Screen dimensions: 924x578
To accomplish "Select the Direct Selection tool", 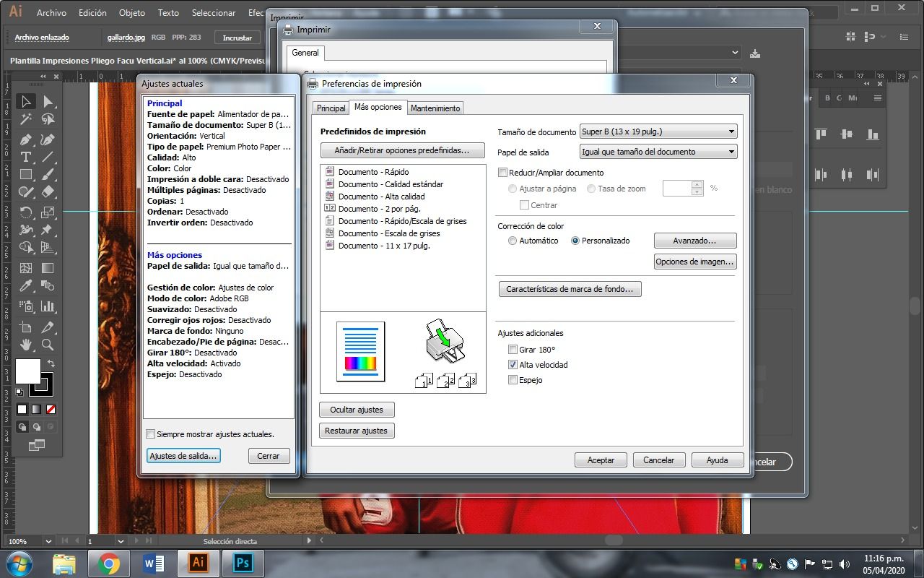I will click(x=48, y=102).
